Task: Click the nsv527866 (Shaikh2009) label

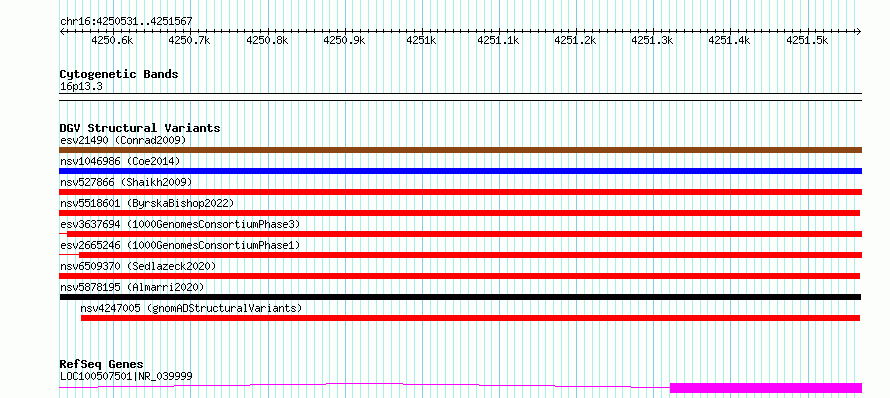Action: coord(126,182)
